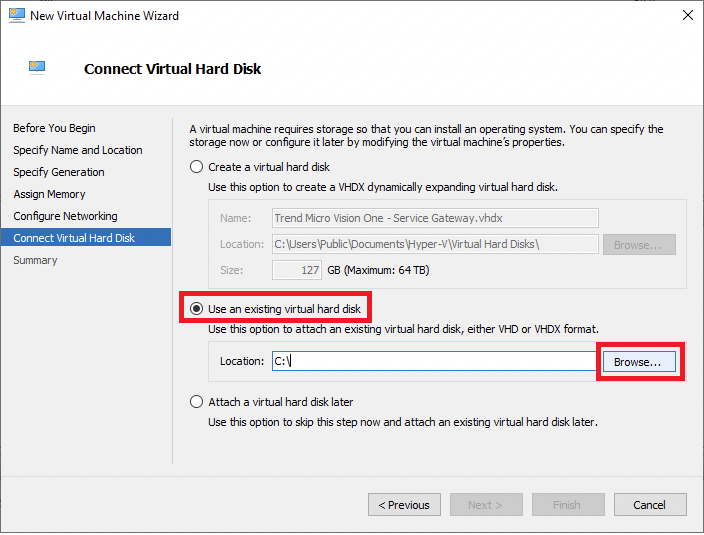Image resolution: width=704 pixels, height=535 pixels.
Task: Select Use an existing virtual hard disk
Action: (x=197, y=309)
